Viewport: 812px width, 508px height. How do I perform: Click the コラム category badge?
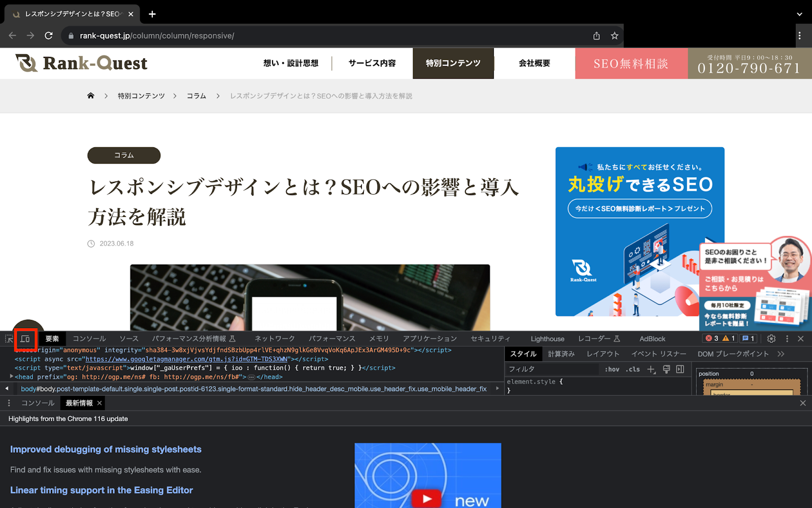click(124, 155)
